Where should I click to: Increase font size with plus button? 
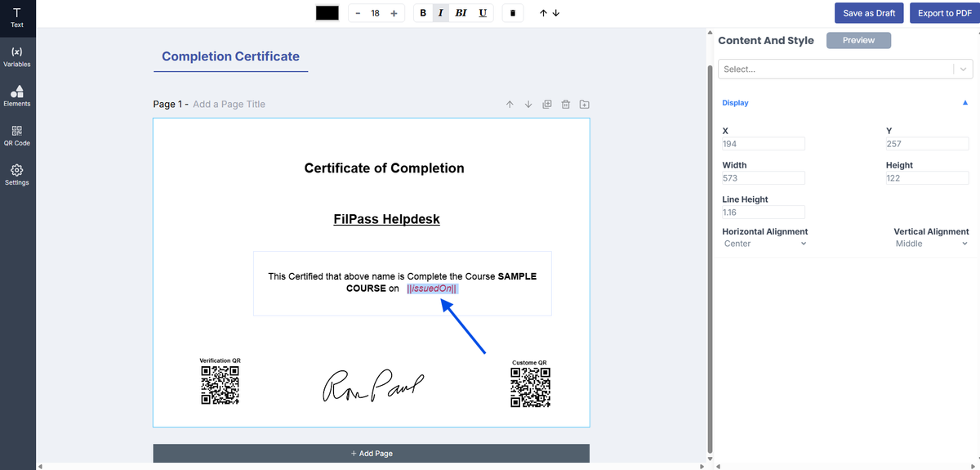click(x=394, y=13)
